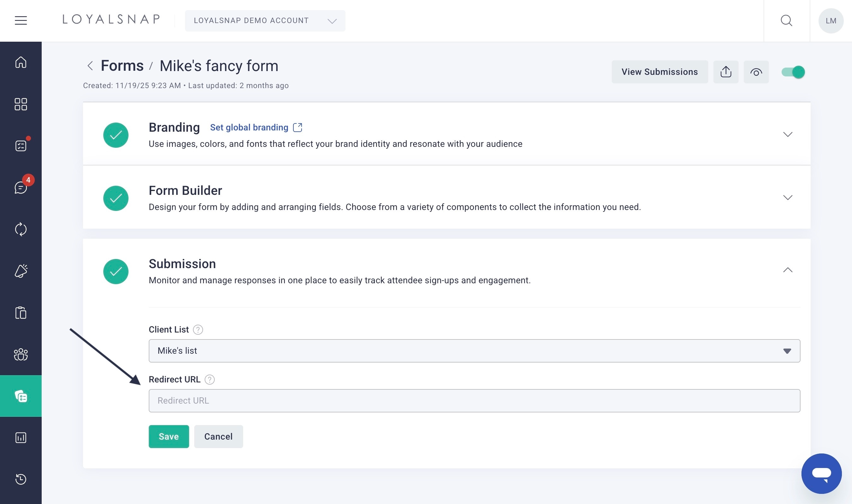Open the dashboard grid icon in sidebar
The height and width of the screenshot is (504, 852).
point(21,104)
